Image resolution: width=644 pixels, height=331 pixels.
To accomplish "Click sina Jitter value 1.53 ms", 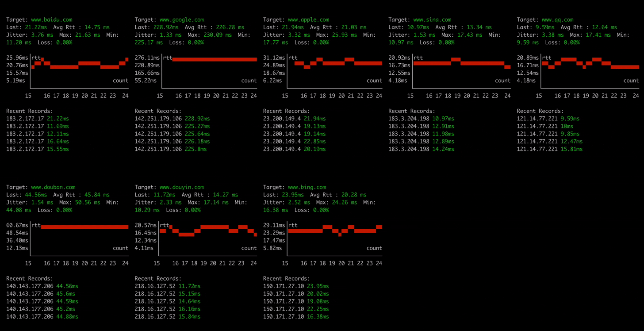I will click(424, 35).
